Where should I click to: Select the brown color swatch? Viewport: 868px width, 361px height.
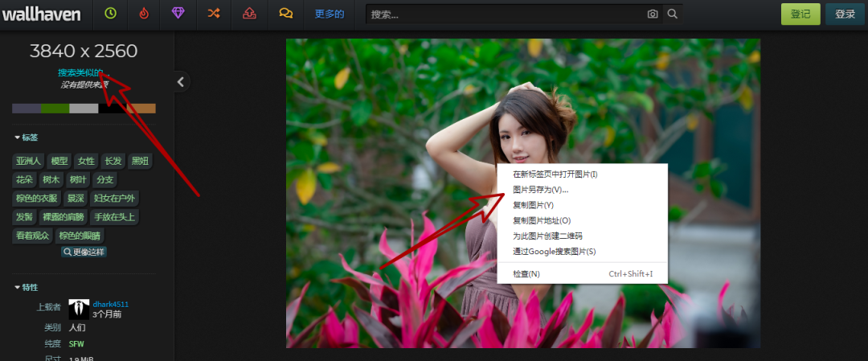pyautogui.click(x=141, y=109)
